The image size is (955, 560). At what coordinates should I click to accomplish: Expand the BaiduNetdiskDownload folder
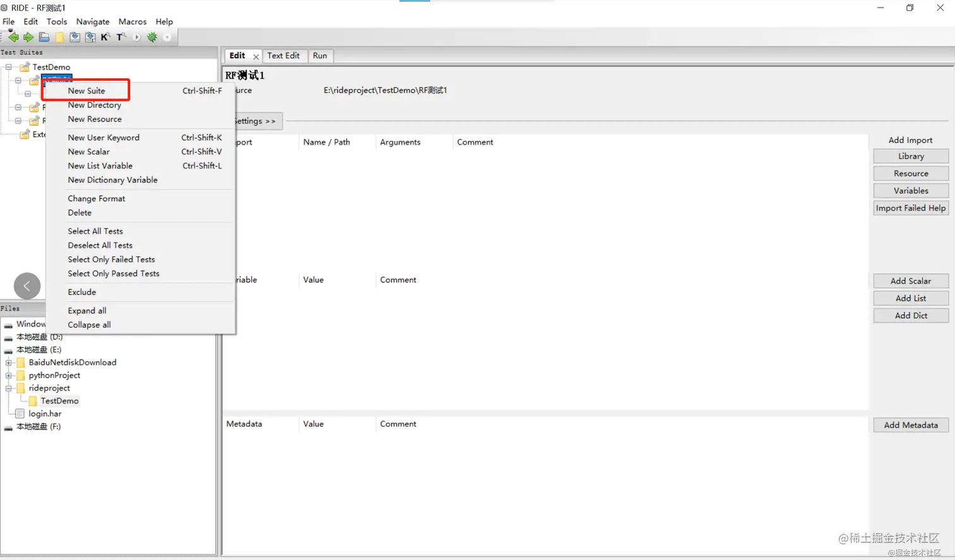8,362
